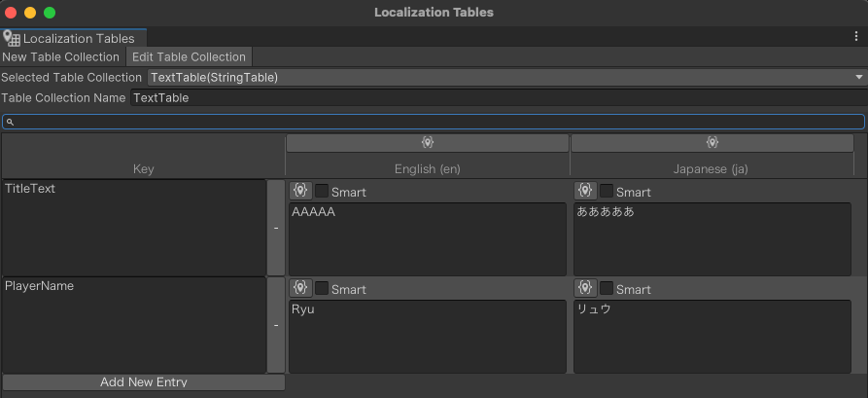Enable Smart for PlayerName English
Viewport: 868px width, 398px height.
pyautogui.click(x=322, y=288)
